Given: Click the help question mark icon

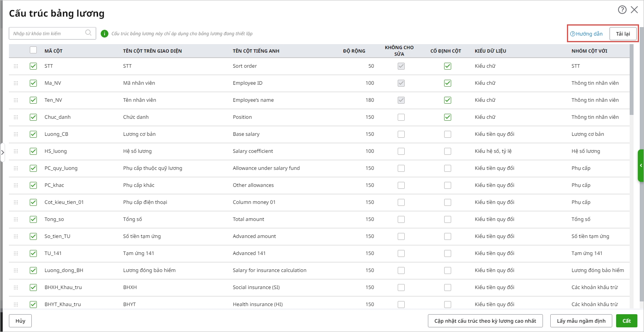Looking at the screenshot, I should point(622,10).
